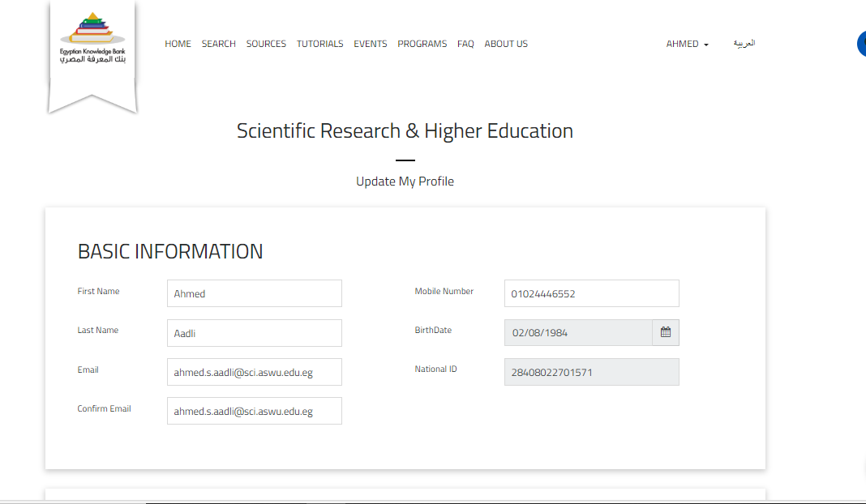Click the Mobile Number input field
The image size is (866, 504).
tap(591, 293)
